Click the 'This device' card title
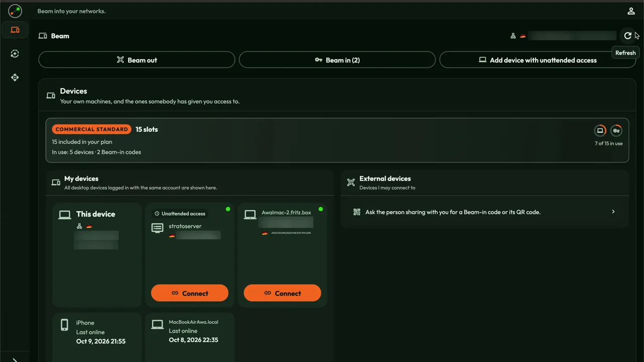Screen dimensions: 644x362 tap(96, 214)
